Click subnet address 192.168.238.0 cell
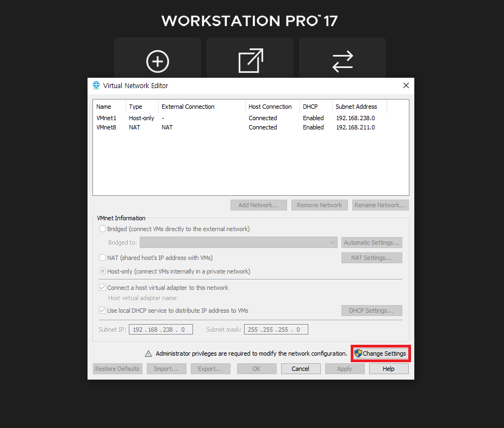 coord(356,118)
